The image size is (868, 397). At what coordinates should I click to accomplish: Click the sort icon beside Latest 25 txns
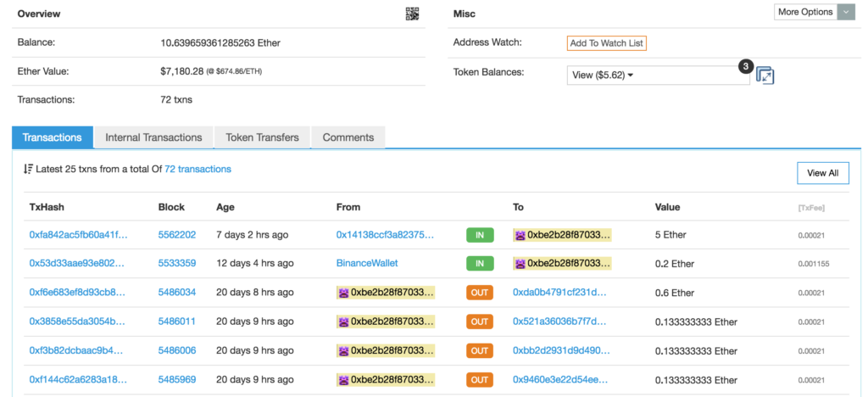28,170
